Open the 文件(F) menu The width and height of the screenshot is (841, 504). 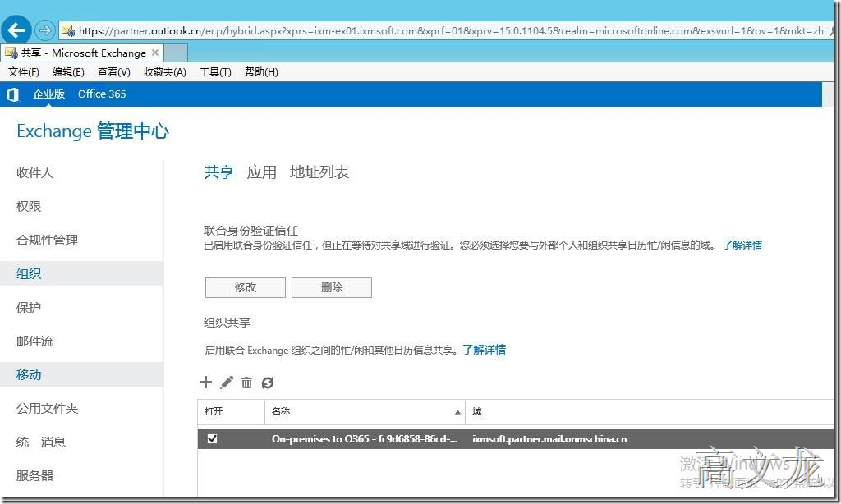click(x=24, y=72)
